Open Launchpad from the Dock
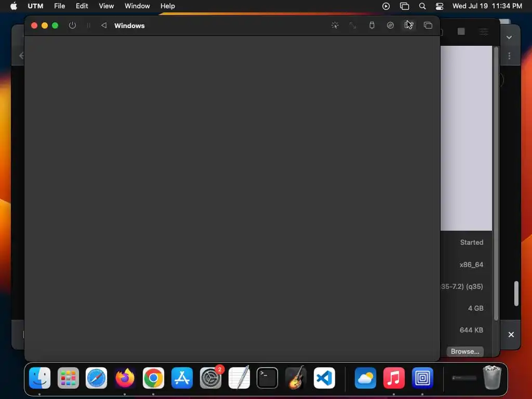Image resolution: width=532 pixels, height=399 pixels. (68, 378)
